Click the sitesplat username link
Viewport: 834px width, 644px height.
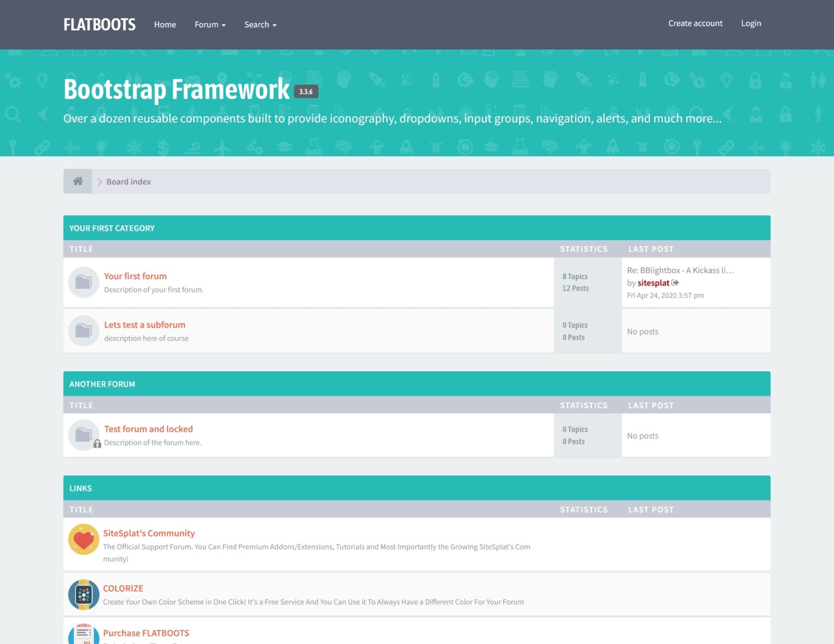point(653,283)
